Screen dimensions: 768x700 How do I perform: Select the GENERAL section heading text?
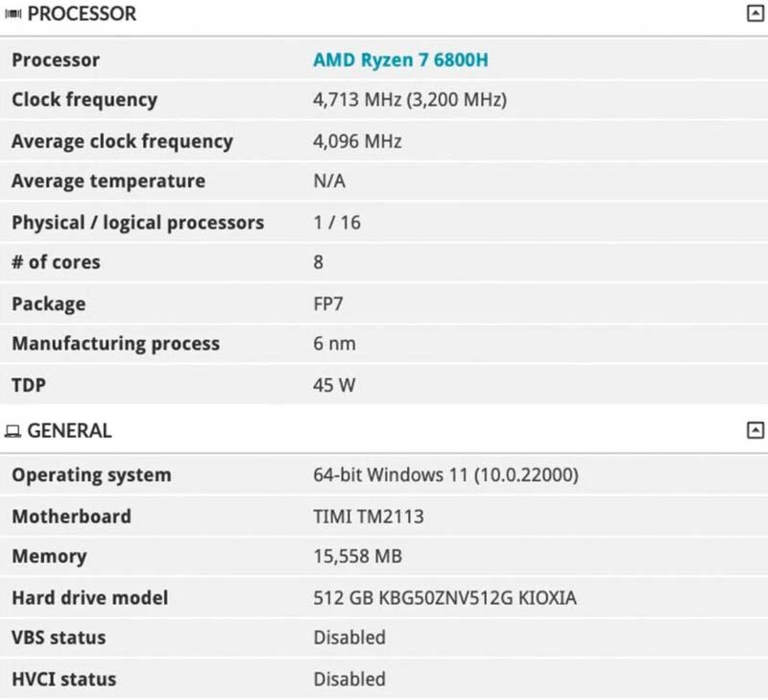[x=69, y=431]
